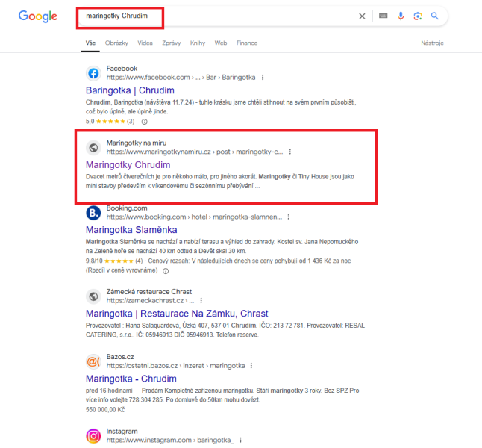Open the Nástroje search tools
This screenshot has height=448, width=482.
point(432,43)
